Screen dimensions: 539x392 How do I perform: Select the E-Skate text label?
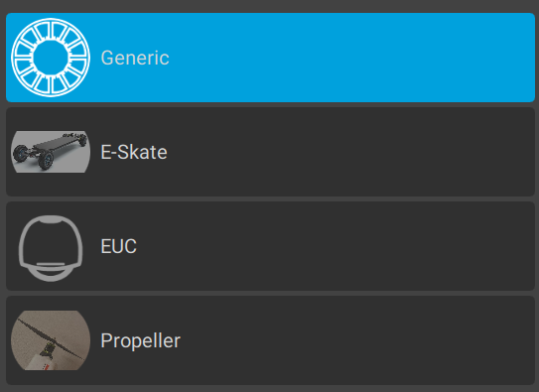pyautogui.click(x=134, y=152)
